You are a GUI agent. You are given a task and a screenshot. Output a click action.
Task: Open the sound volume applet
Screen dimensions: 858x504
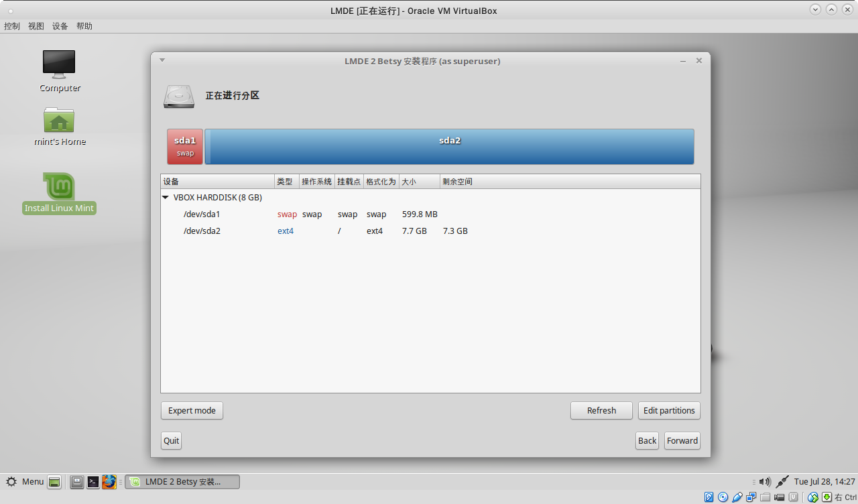[765, 481]
